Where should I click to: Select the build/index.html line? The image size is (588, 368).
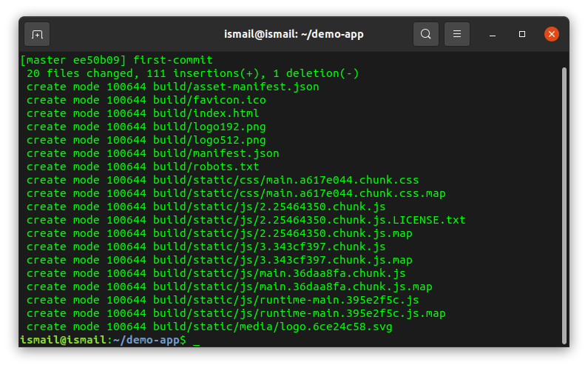click(x=206, y=113)
